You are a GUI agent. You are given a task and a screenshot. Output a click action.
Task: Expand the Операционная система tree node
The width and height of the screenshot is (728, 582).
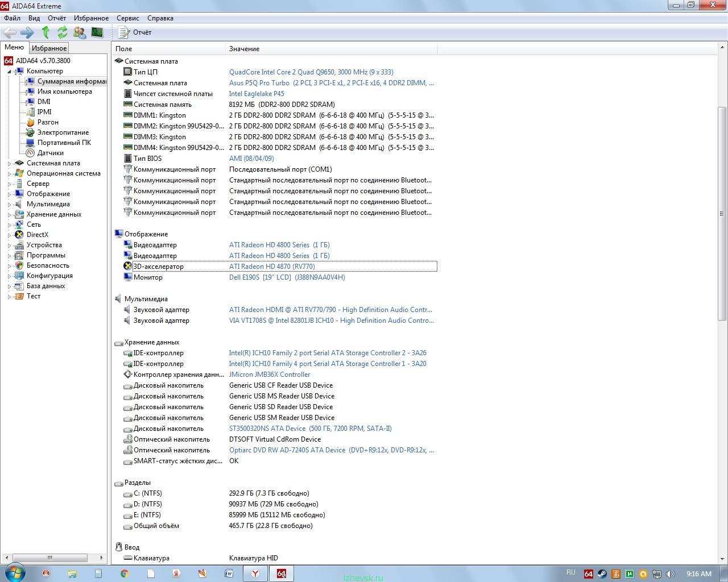pyautogui.click(x=9, y=174)
